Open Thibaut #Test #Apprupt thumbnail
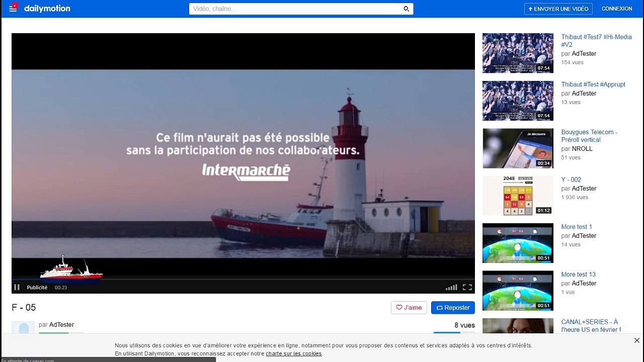Screen dimensions: 644x362 tap(518, 101)
